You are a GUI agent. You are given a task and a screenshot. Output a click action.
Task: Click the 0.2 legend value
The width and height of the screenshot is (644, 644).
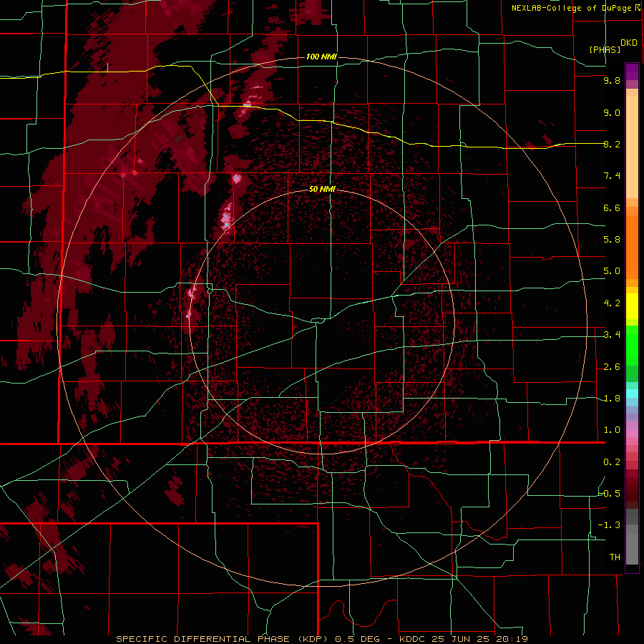point(612,462)
